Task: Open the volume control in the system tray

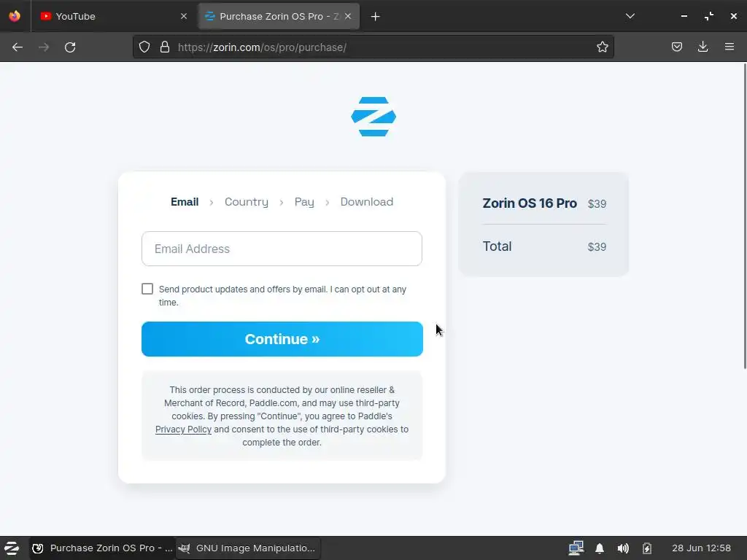Action: (623, 548)
